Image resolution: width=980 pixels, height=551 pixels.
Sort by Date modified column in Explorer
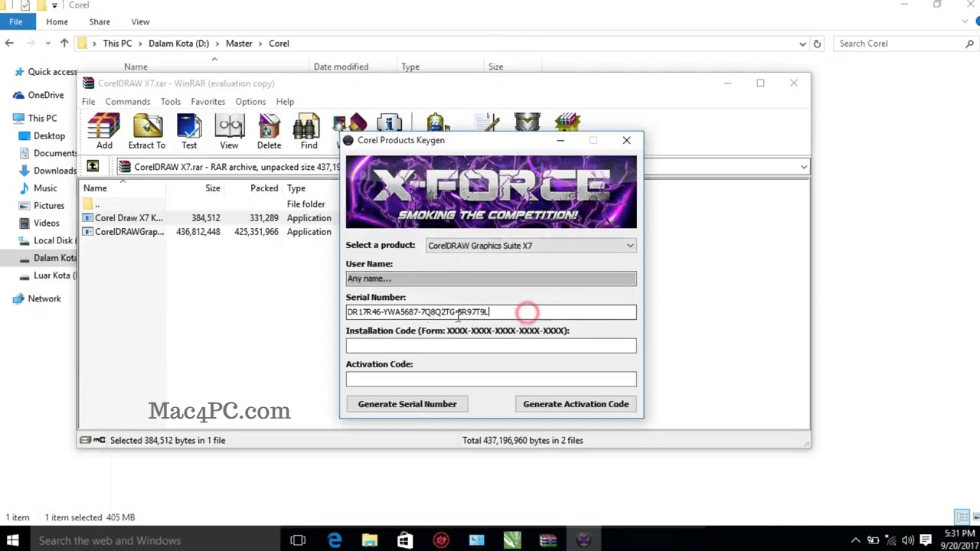tap(341, 67)
